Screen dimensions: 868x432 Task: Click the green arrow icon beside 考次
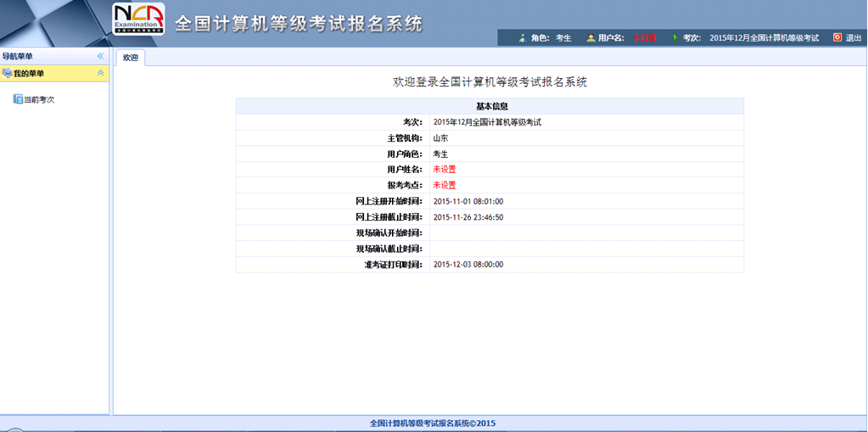click(675, 38)
